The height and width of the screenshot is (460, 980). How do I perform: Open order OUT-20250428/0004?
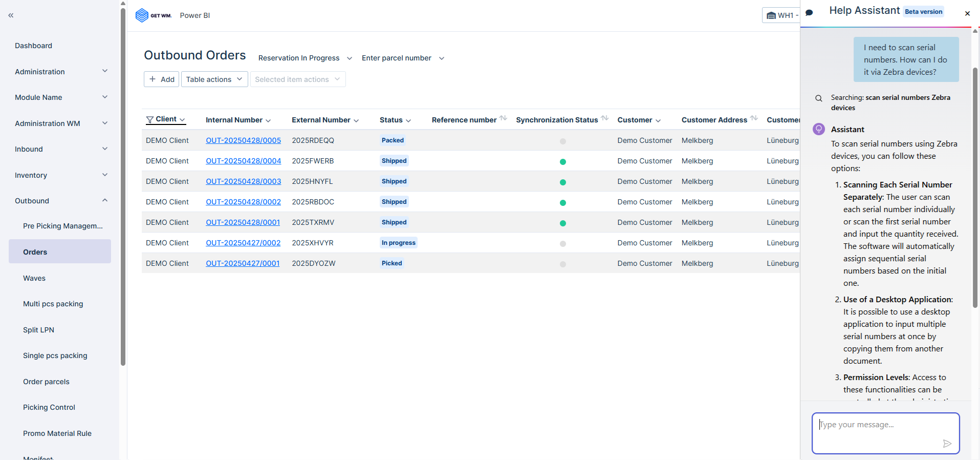[x=244, y=161]
